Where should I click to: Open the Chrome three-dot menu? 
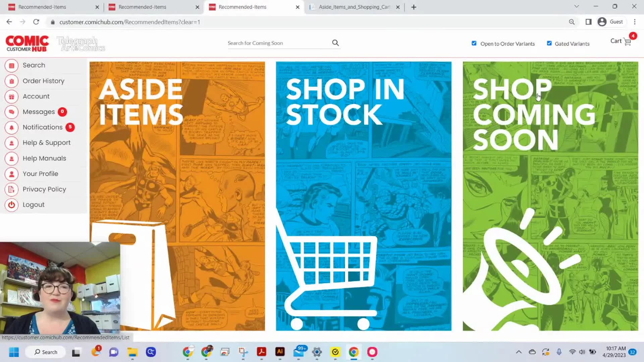635,22
